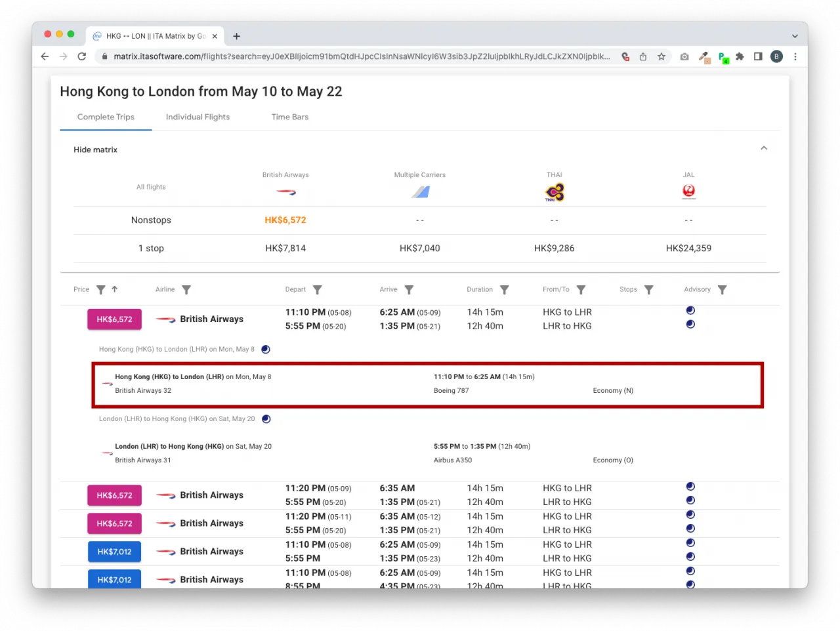Reload the page
Viewport: 840px width, 631px height.
[x=81, y=56]
